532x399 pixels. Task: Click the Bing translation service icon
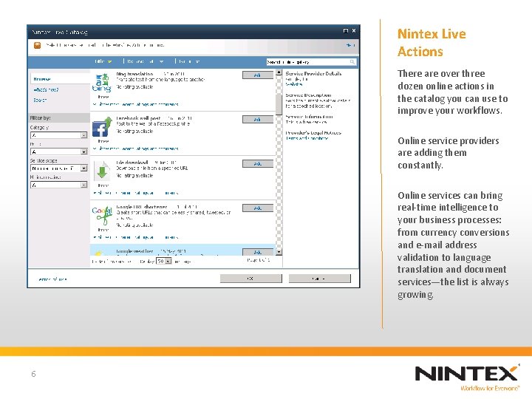(102, 83)
